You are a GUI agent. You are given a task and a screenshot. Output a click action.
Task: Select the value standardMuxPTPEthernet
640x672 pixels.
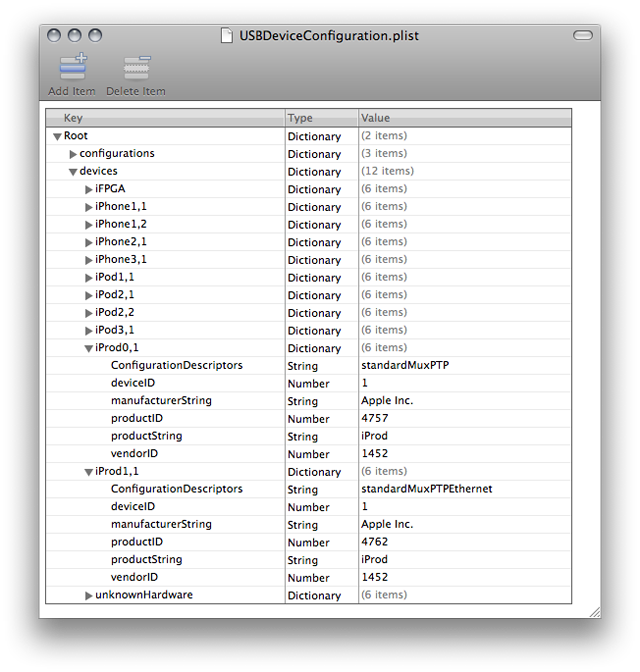(x=426, y=489)
